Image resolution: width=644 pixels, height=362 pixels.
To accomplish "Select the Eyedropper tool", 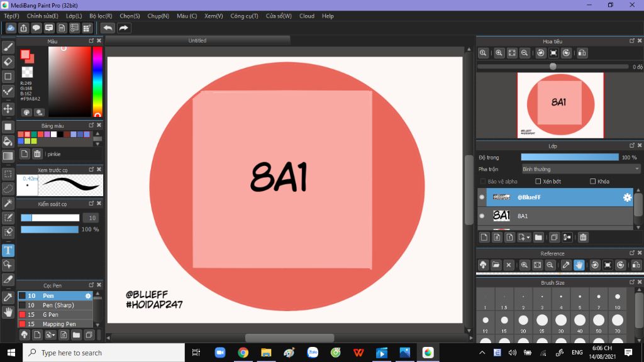I will click(x=8, y=297).
